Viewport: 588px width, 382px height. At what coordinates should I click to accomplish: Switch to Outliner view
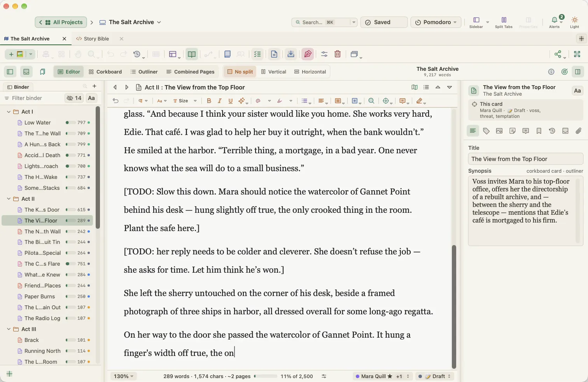(x=144, y=72)
